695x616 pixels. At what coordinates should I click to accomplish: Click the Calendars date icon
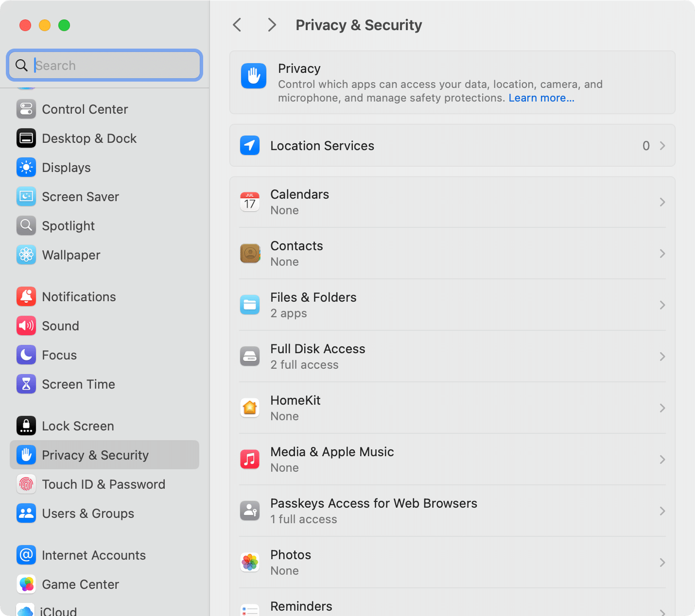point(250,202)
